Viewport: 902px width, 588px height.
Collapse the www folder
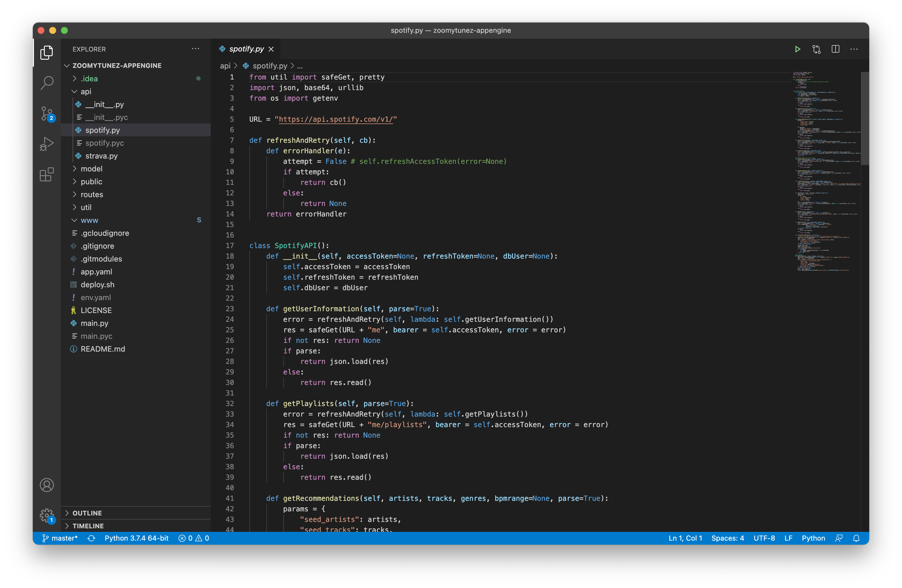[136, 220]
